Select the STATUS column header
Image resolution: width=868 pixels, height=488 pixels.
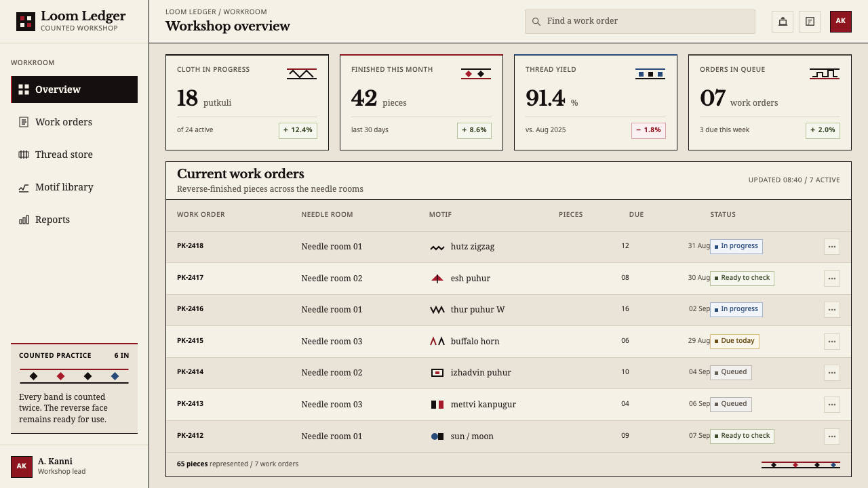pos(723,215)
